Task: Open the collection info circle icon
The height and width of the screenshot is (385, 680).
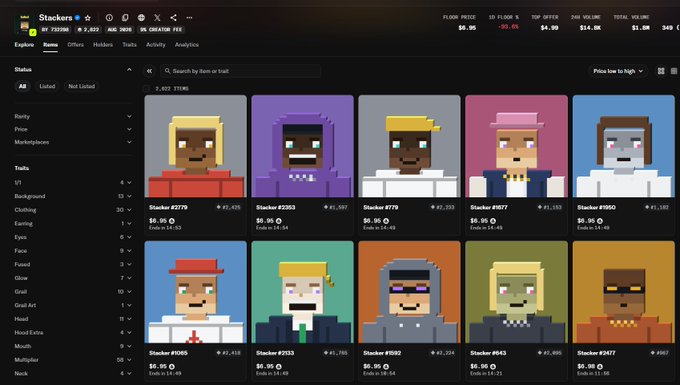Action: pyautogui.click(x=109, y=18)
